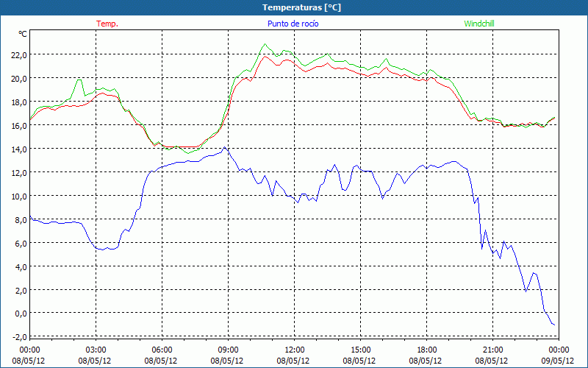
Task: Click the 4,0 y-axis value
Action: [x=21, y=266]
